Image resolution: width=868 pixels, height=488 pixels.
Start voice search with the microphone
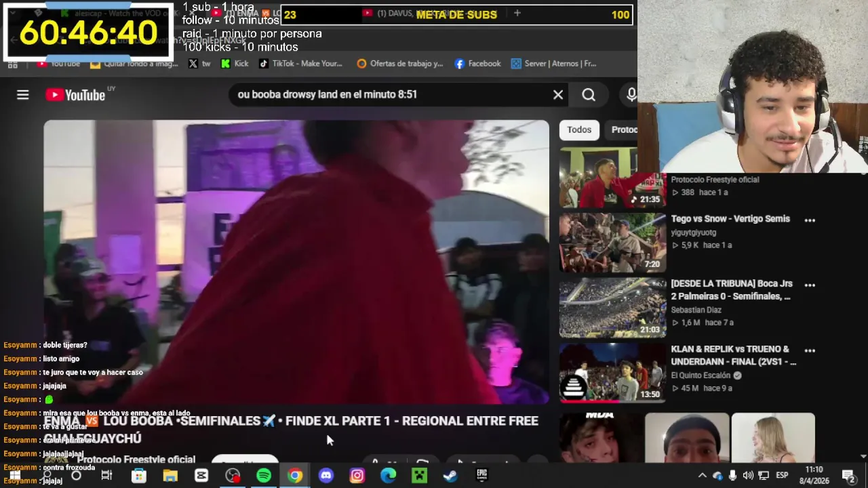pos(631,95)
